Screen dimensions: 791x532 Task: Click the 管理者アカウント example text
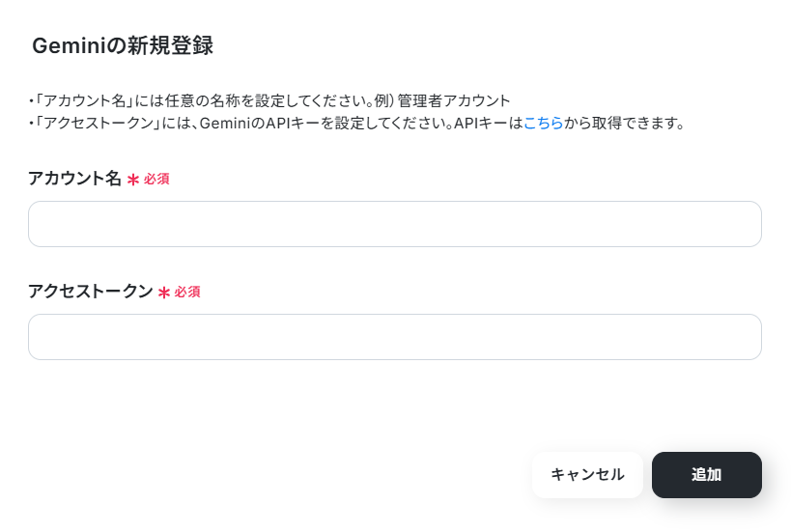(x=454, y=100)
